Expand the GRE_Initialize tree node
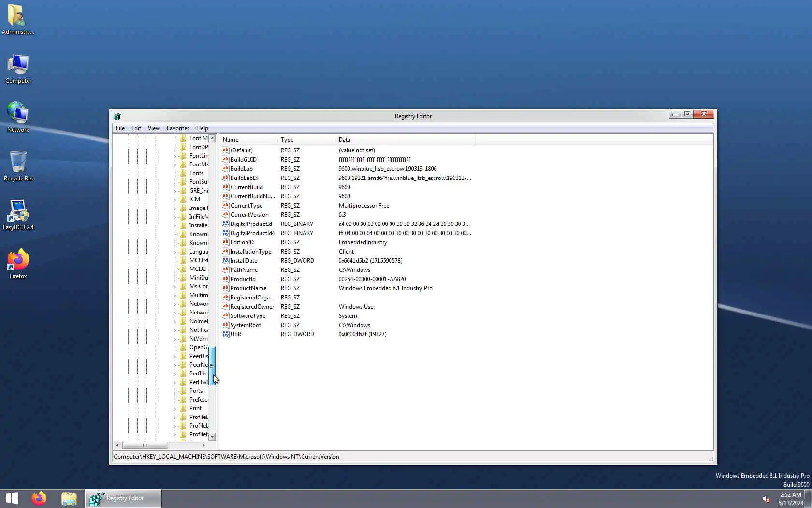Image resolution: width=812 pixels, height=508 pixels. pyautogui.click(x=174, y=191)
